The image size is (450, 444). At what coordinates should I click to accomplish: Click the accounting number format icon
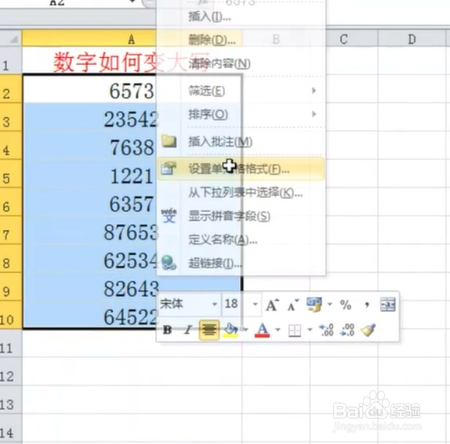(314, 304)
